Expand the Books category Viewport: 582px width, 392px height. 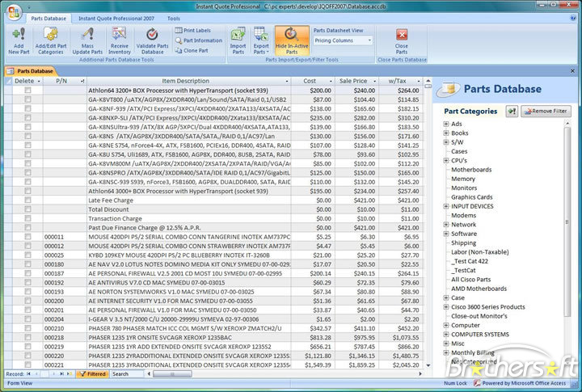click(x=446, y=133)
